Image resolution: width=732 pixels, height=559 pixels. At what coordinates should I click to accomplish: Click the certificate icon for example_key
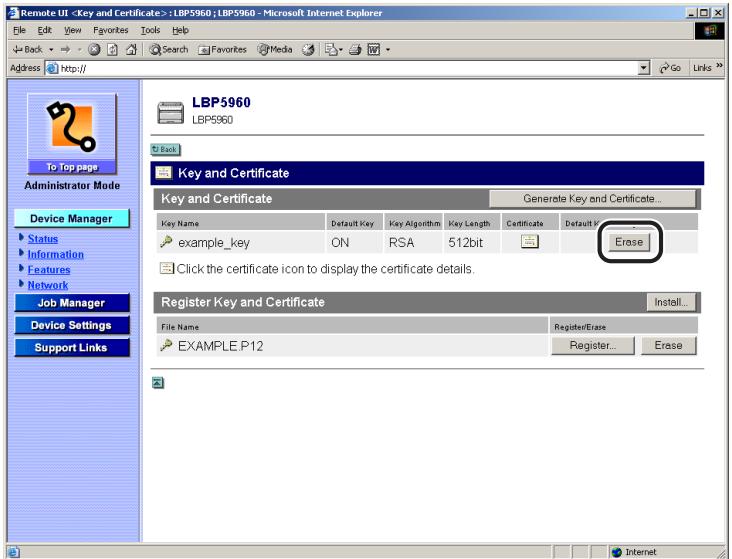529,241
